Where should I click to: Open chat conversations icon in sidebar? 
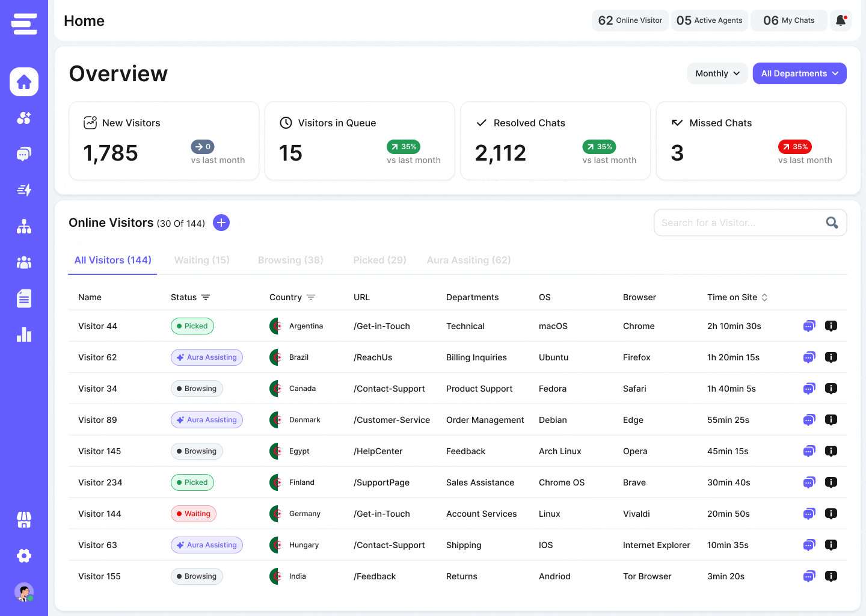(24, 154)
